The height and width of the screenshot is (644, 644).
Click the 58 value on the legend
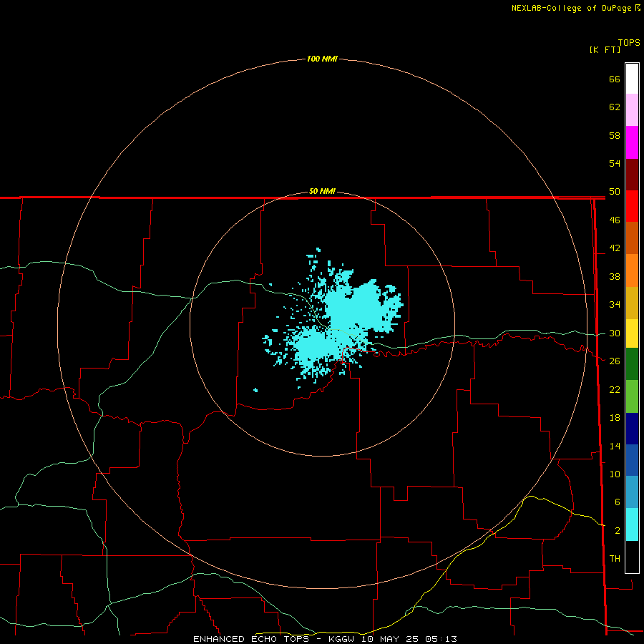tap(615, 135)
